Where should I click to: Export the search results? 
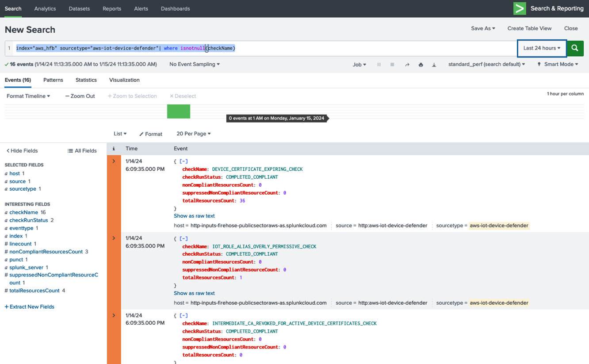(x=434, y=64)
